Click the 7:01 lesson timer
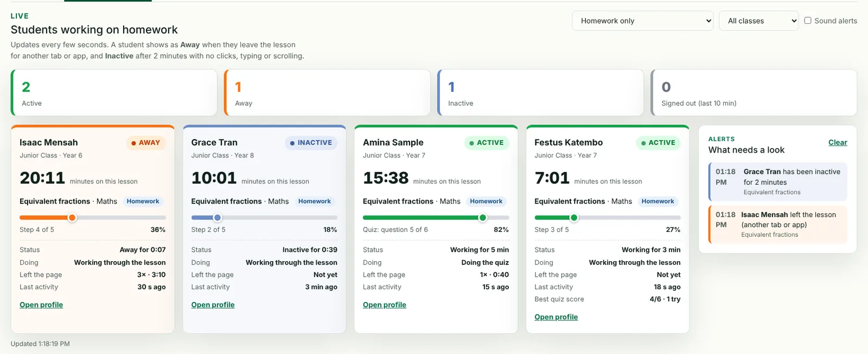 point(552,178)
